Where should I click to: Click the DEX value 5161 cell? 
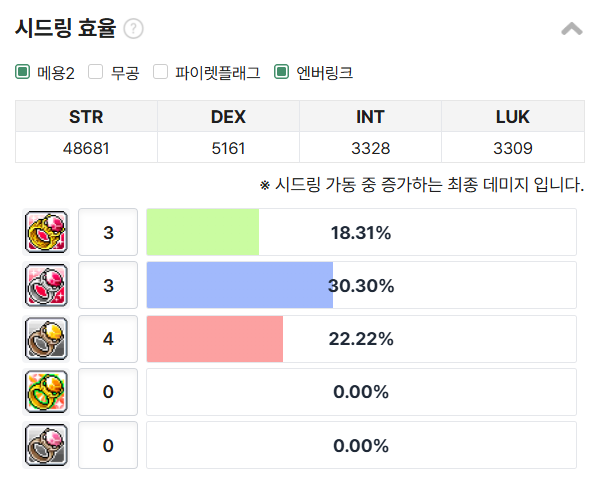click(228, 148)
